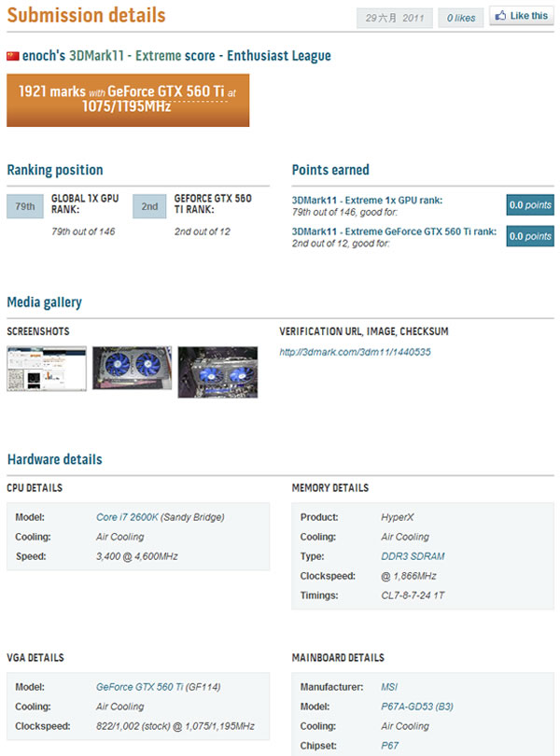Open the second thumbnail of blue-fan graphics card
560x756 pixels.
(x=133, y=368)
